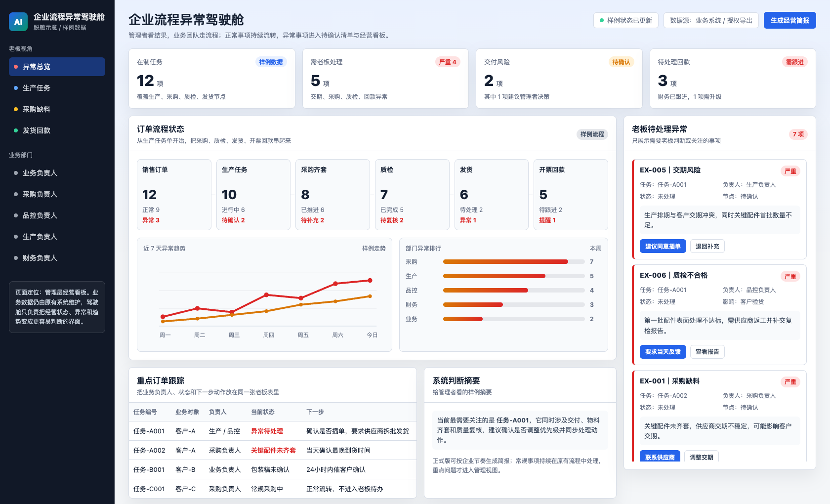Click 生成经营简报 button
830x504 pixels.
(789, 20)
